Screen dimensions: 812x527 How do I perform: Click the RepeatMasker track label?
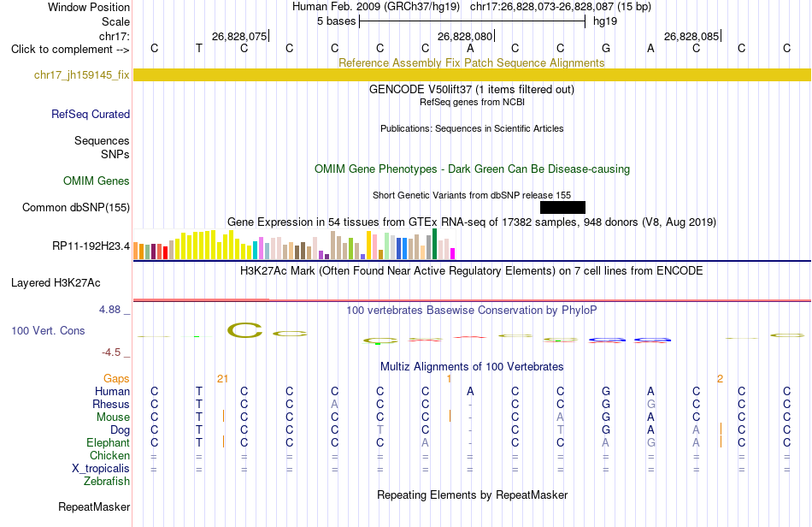click(94, 506)
